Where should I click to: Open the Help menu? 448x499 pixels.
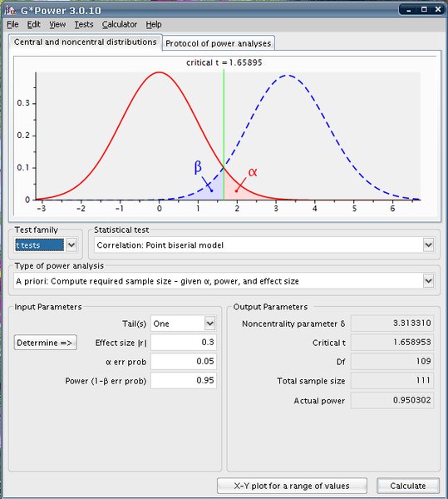[154, 24]
